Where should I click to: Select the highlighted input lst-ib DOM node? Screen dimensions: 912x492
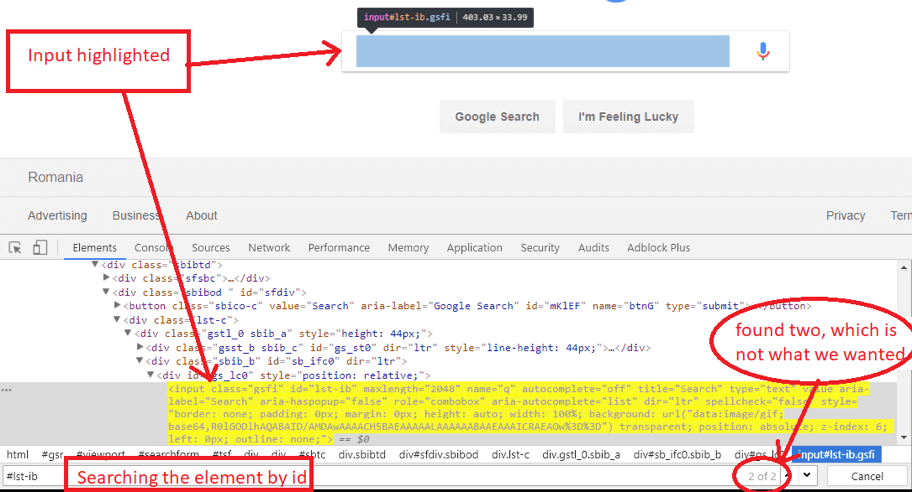point(528,413)
